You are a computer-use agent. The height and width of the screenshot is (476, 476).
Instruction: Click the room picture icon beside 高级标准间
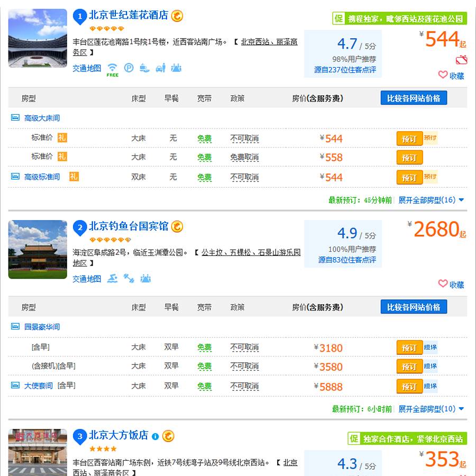click(x=15, y=176)
